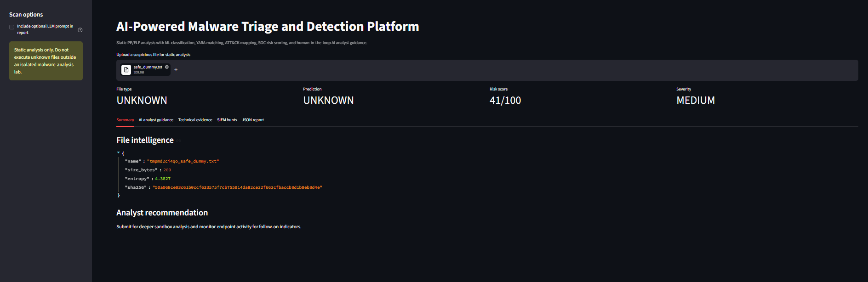Enable Include optional LLM prompt in report

pyautogui.click(x=12, y=27)
